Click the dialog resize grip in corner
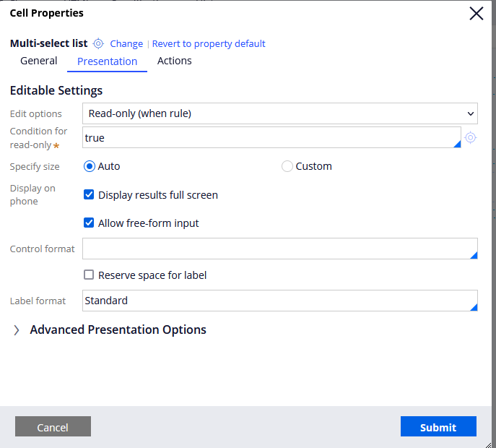This screenshot has width=496, height=448. coord(488,445)
